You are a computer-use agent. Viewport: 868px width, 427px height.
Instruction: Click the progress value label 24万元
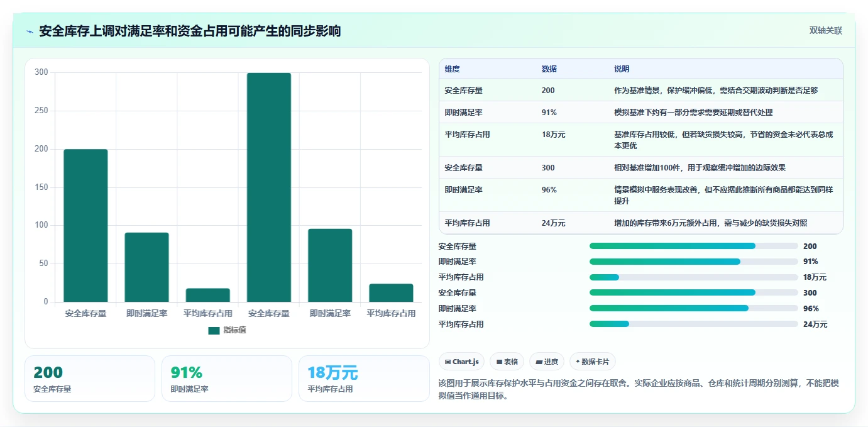[815, 324]
